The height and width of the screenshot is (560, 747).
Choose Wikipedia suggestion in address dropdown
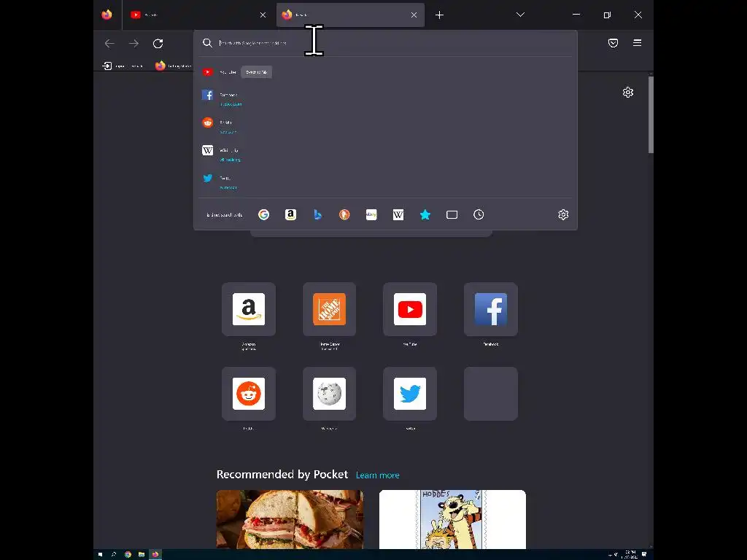(x=385, y=155)
